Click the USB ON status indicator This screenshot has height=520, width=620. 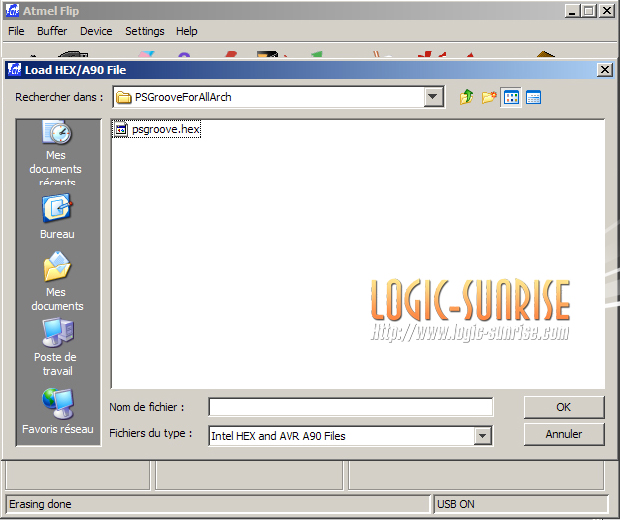click(x=456, y=504)
